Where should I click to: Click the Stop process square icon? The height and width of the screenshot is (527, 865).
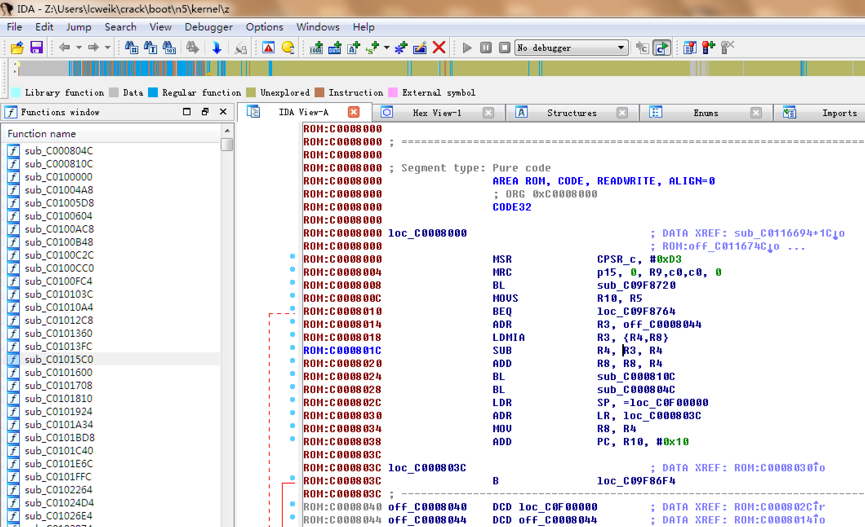504,48
